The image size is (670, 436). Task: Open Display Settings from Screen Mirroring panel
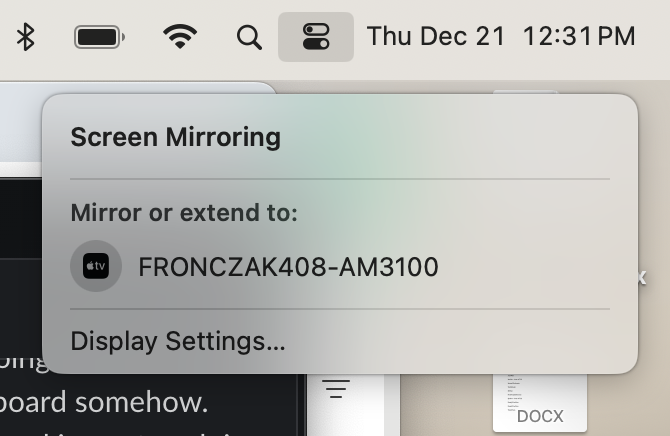178,341
